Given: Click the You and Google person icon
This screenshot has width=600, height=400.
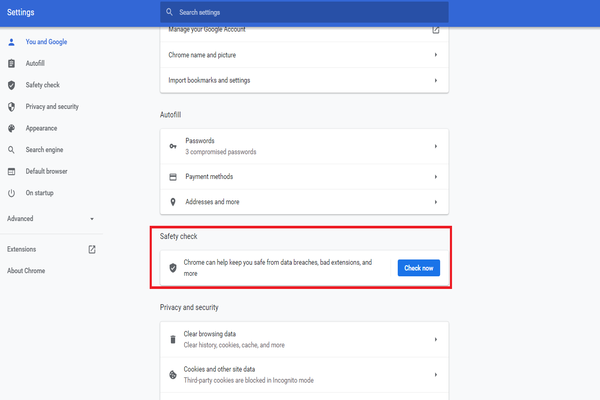Looking at the screenshot, I should [11, 42].
